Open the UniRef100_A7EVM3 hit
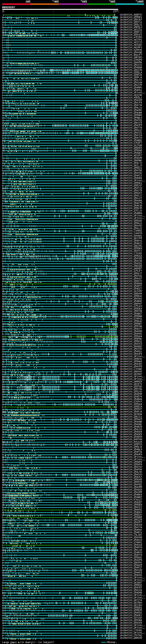146x644 pixels. (x=131, y=37)
